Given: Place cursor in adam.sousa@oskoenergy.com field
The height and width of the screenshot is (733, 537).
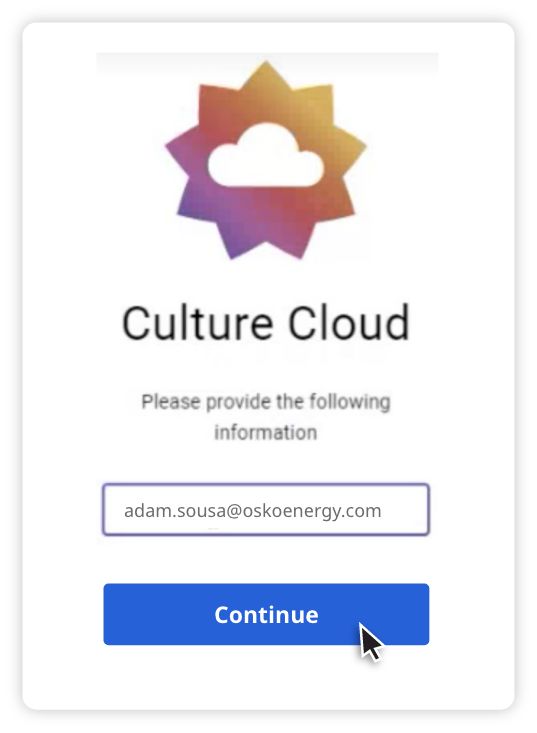Looking at the screenshot, I should [266, 510].
